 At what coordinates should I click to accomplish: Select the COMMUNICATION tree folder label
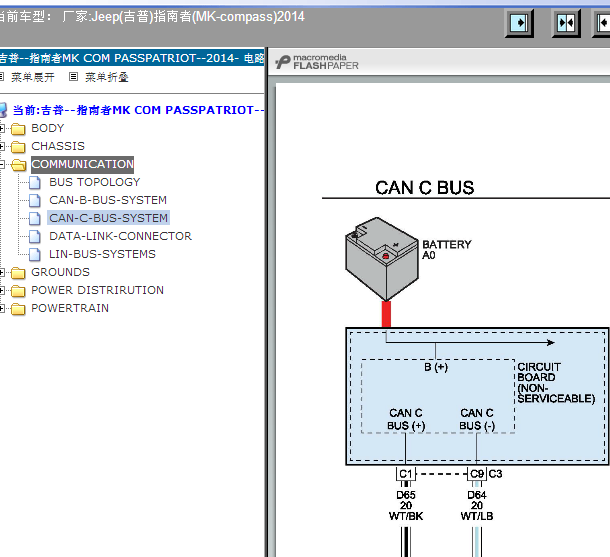(82, 164)
